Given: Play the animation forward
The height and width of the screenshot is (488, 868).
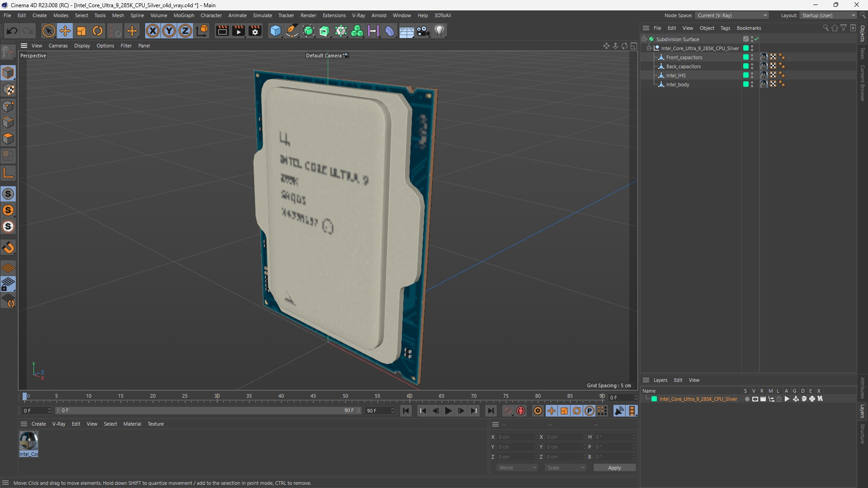Looking at the screenshot, I should 448,411.
